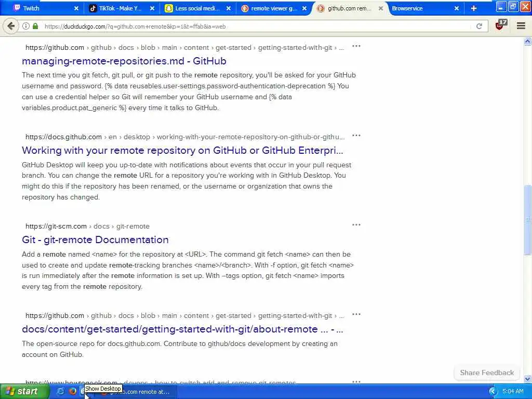
Task: Open managing-remote-repositories.md - GitHub result
Action: (124, 61)
